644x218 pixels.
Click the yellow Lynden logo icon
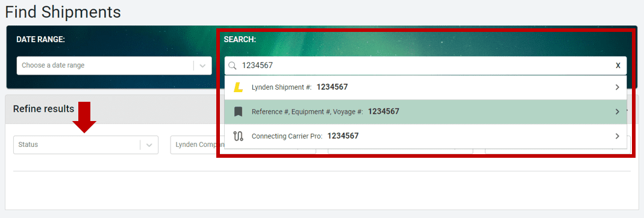(x=238, y=87)
